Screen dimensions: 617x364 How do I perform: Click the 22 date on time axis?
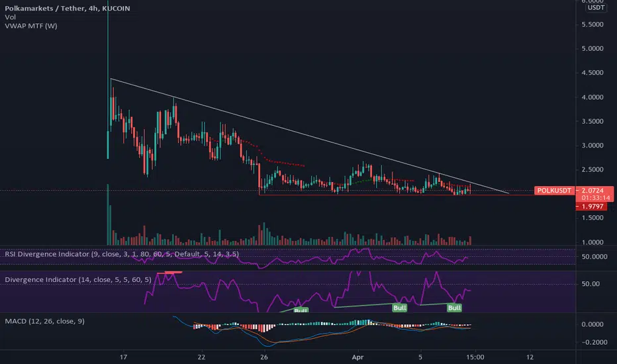coord(201,357)
